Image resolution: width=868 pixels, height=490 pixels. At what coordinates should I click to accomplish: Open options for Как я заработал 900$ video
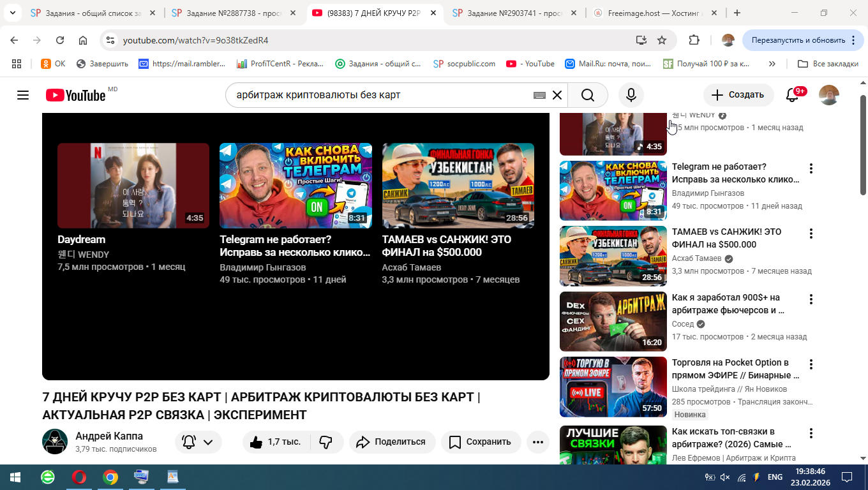pyautogui.click(x=811, y=299)
